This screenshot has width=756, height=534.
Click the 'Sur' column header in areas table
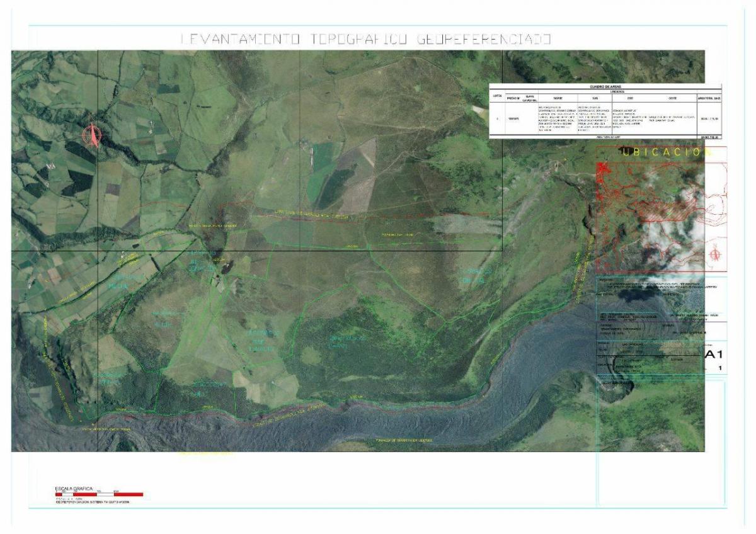(x=594, y=98)
